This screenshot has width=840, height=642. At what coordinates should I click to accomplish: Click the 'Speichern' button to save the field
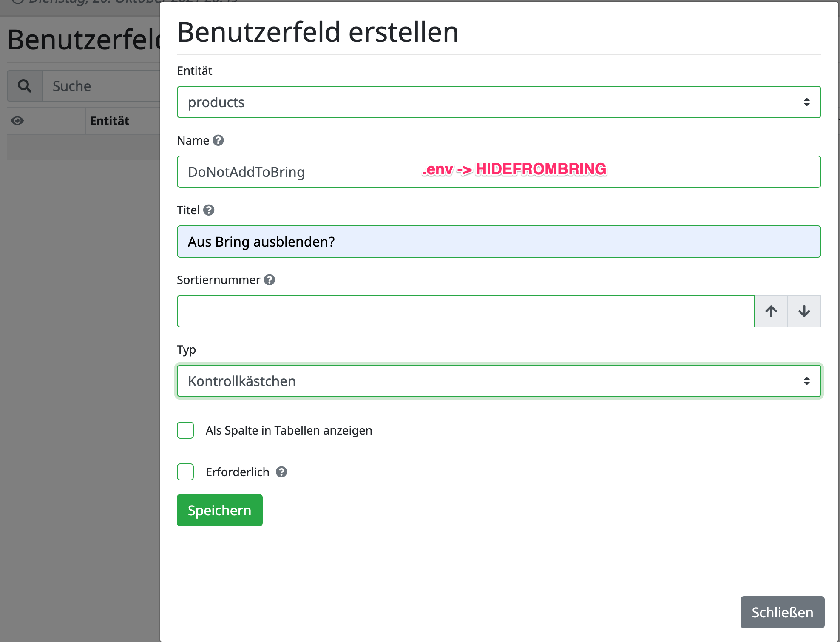219,510
